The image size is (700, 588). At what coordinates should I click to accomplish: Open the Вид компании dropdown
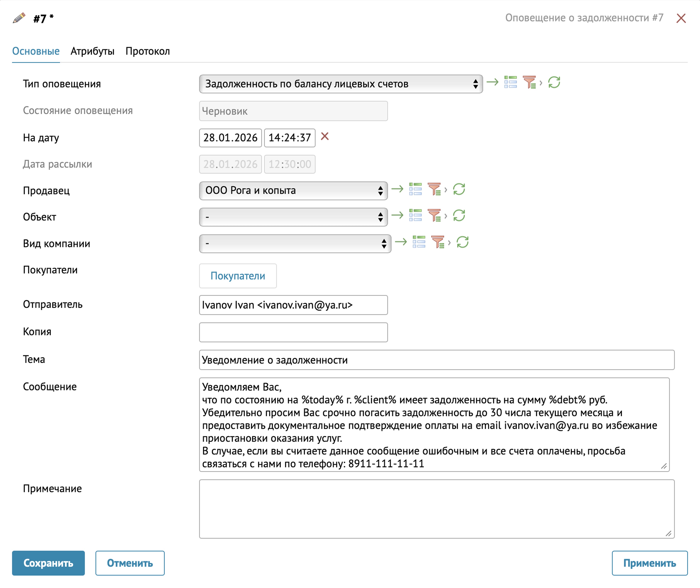click(x=295, y=244)
